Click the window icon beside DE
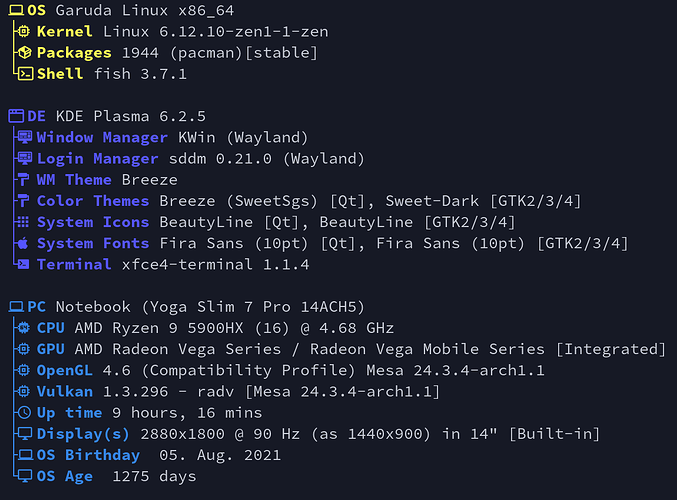Screen dimensions: 677x500 [16, 116]
